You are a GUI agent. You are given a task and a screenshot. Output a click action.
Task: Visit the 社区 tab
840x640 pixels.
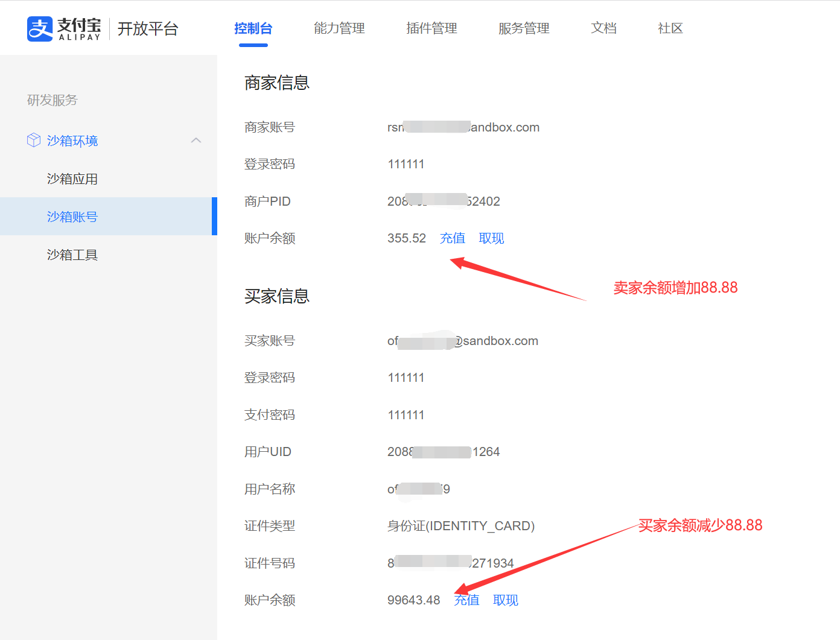[x=670, y=28]
